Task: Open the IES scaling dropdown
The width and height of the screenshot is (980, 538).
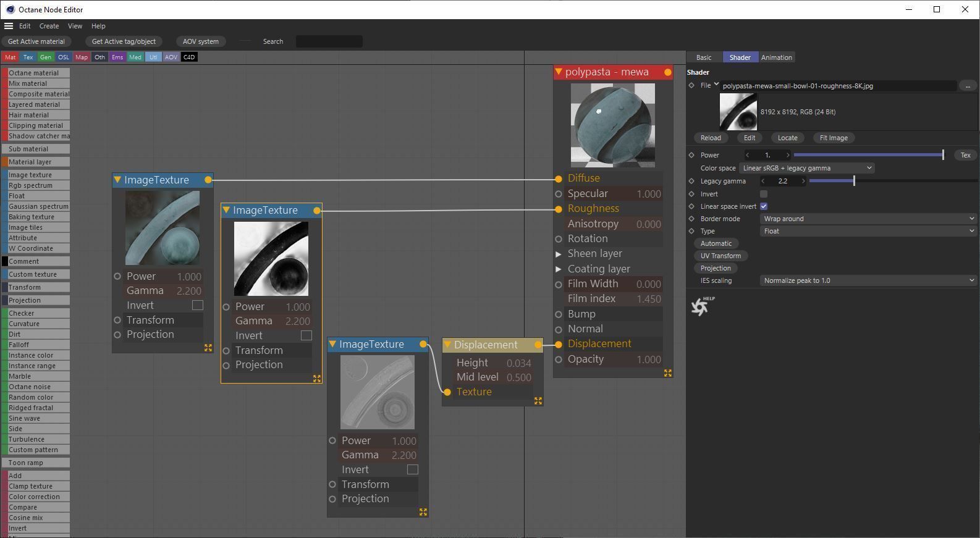Action: click(x=868, y=280)
